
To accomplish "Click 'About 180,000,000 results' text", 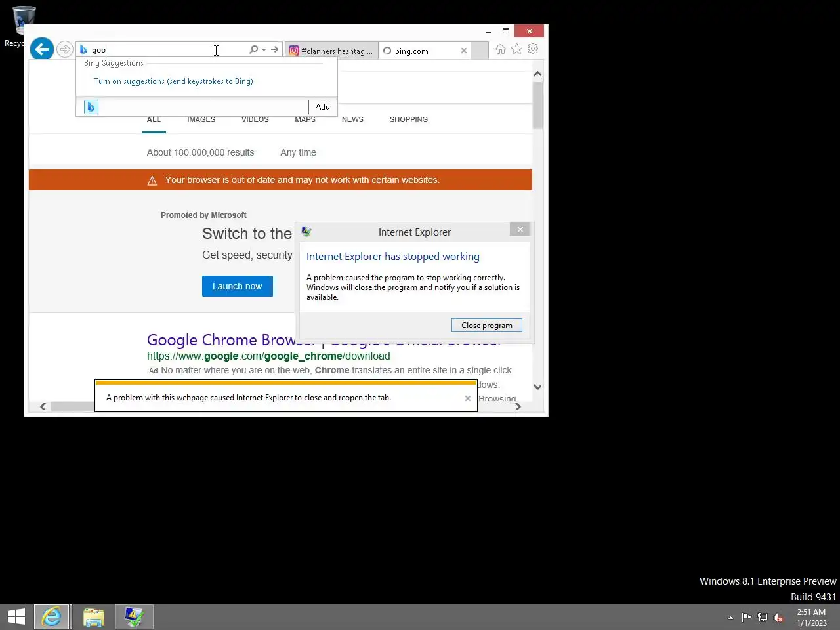I will (200, 152).
